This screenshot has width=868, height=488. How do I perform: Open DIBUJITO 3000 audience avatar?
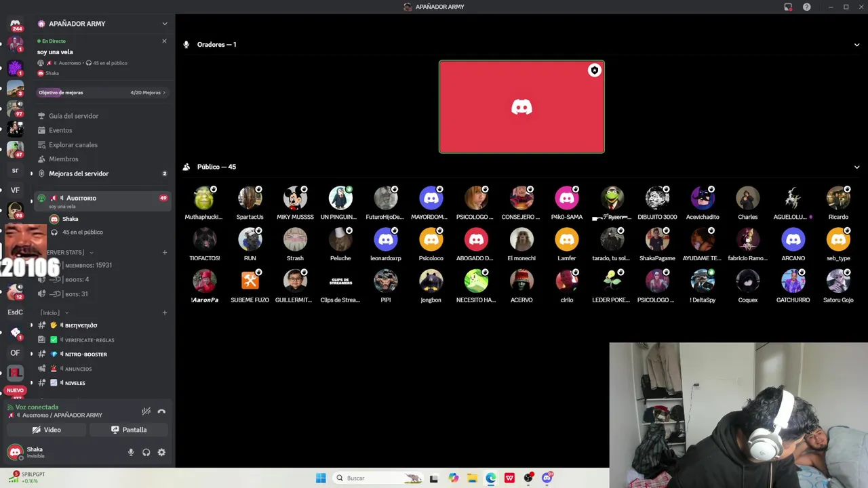point(657,198)
